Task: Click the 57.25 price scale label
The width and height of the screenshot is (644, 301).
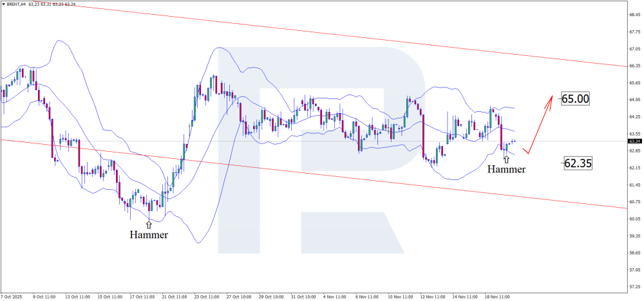Action: point(633,286)
